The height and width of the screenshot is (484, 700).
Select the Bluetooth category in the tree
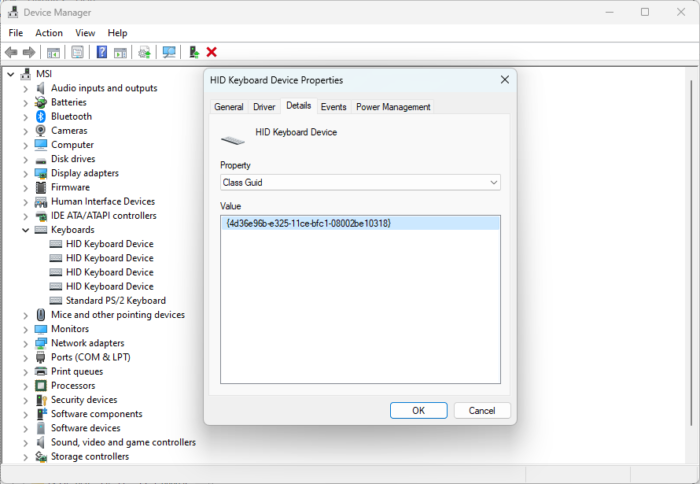[x=70, y=116]
